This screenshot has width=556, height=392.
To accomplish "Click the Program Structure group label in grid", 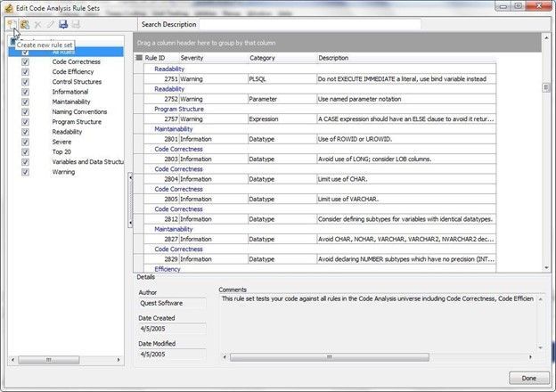I will [179, 109].
